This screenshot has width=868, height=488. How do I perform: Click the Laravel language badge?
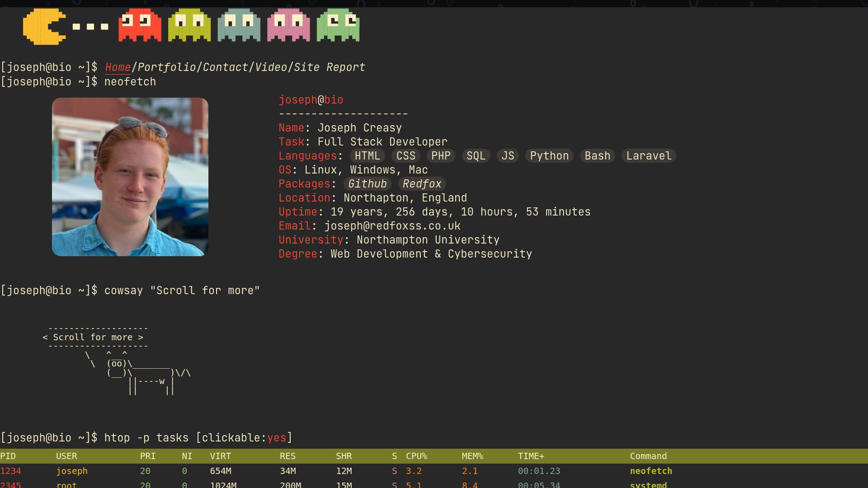click(648, 156)
